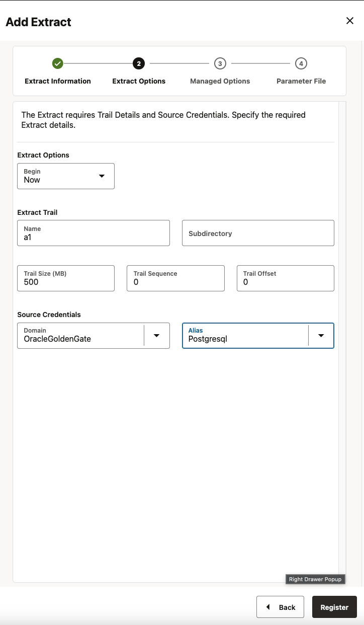Close the Add Extract dialog
The image size is (364, 625).
click(x=350, y=21)
